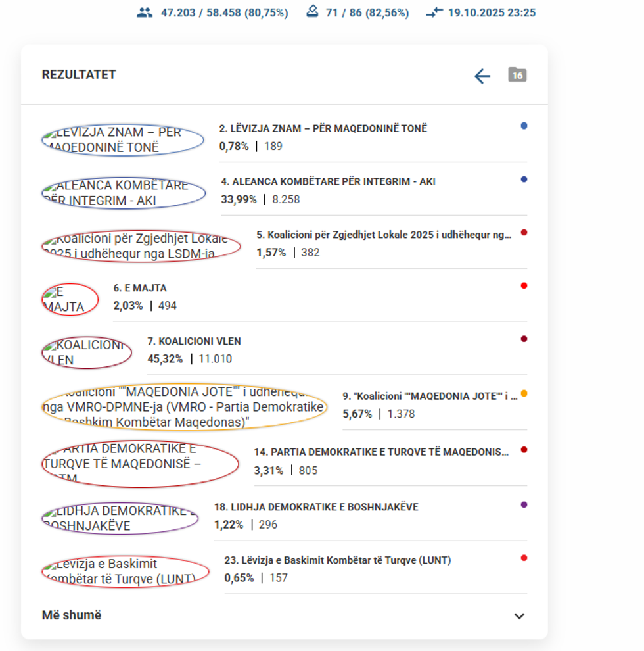Image resolution: width=644 pixels, height=651 pixels.
Task: Click the KOALICIONI VLEN party logo
Action: [x=87, y=353]
